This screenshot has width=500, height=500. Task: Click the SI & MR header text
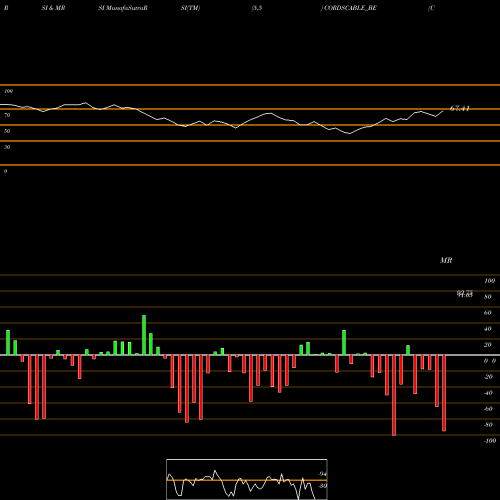coord(53,8)
